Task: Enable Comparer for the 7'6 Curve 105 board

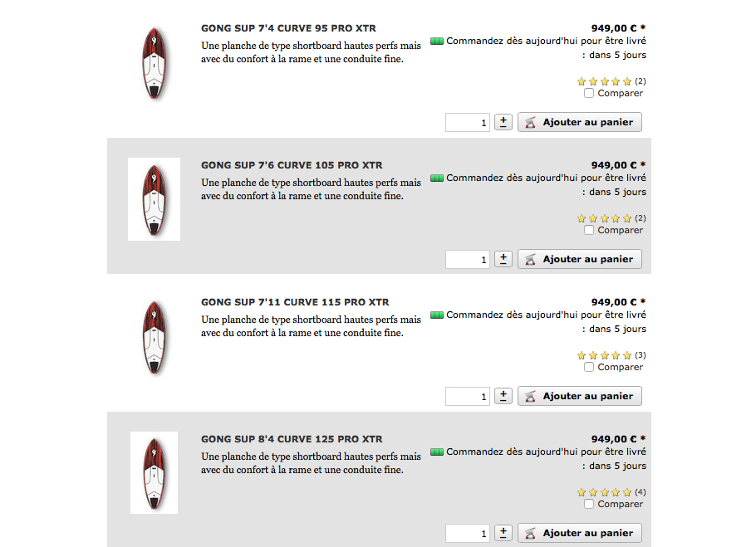Action: point(589,231)
